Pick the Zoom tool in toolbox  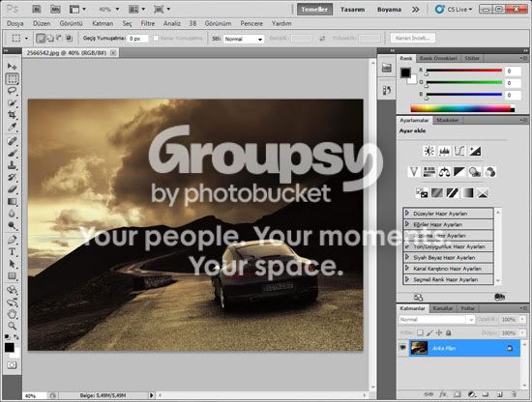pyautogui.click(x=13, y=326)
